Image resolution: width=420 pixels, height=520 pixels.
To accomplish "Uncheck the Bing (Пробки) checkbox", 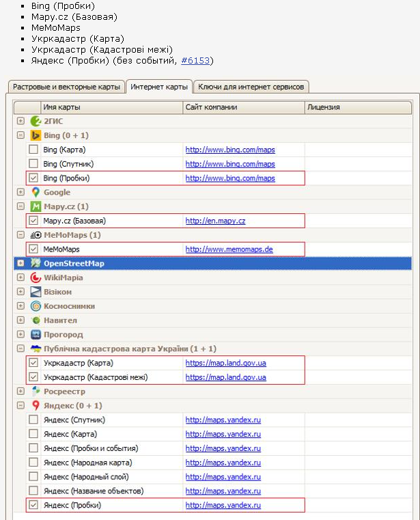I will click(x=33, y=178).
